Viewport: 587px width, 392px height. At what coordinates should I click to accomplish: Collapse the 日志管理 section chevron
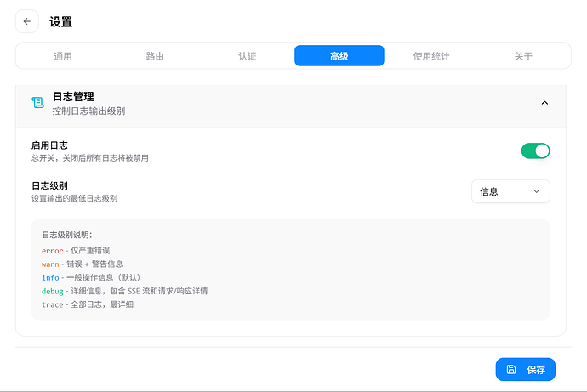coord(544,103)
